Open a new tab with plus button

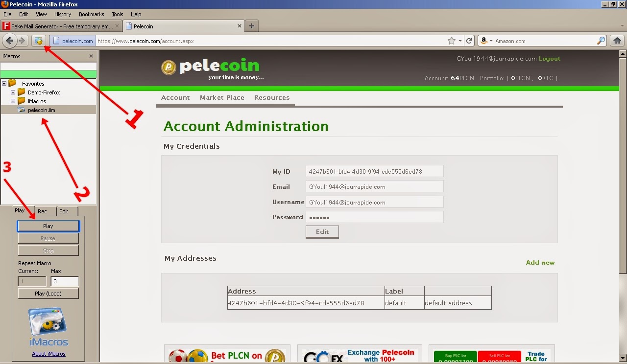click(x=251, y=26)
